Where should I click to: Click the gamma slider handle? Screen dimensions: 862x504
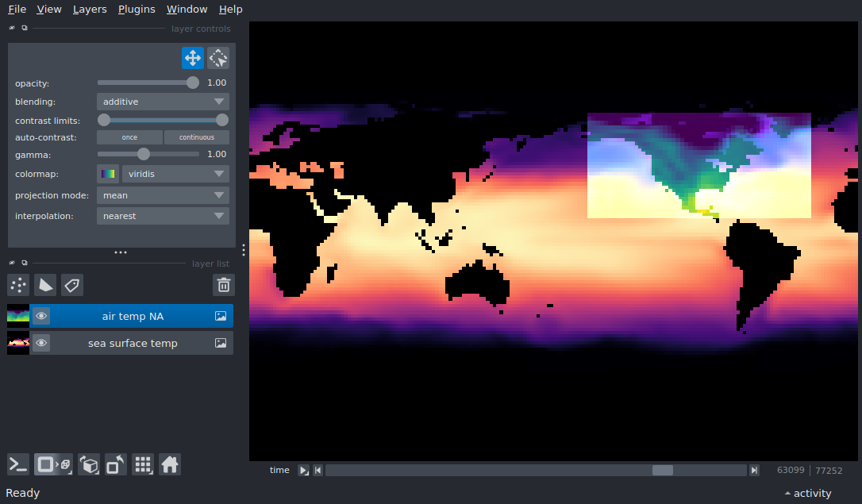144,154
